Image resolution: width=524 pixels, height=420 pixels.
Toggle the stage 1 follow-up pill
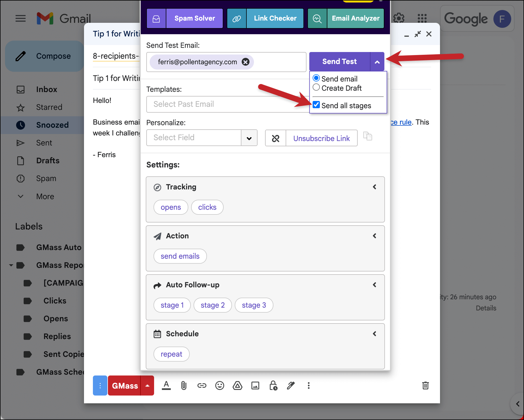[172, 305]
